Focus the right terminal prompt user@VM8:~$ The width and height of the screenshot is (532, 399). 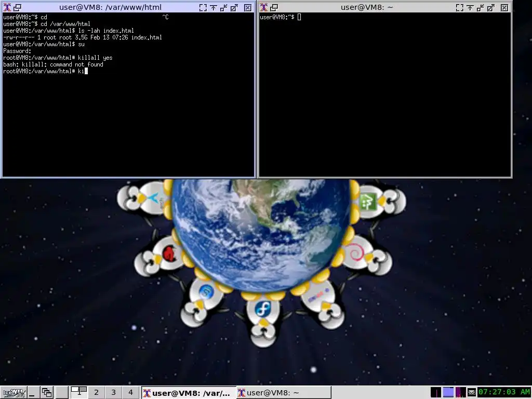coord(280,17)
